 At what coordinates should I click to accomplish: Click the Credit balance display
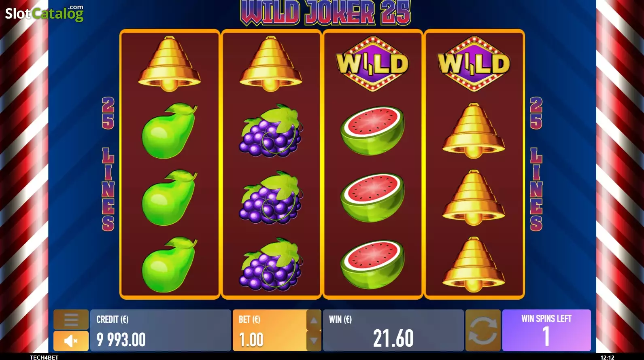tap(161, 330)
